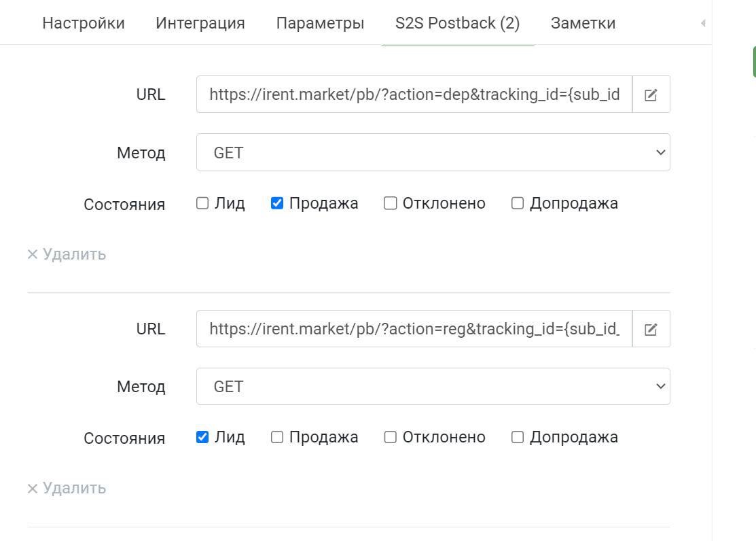Open Метод dropdown of the dep postback
Viewport: 756px width, 541px height.
pos(433,152)
